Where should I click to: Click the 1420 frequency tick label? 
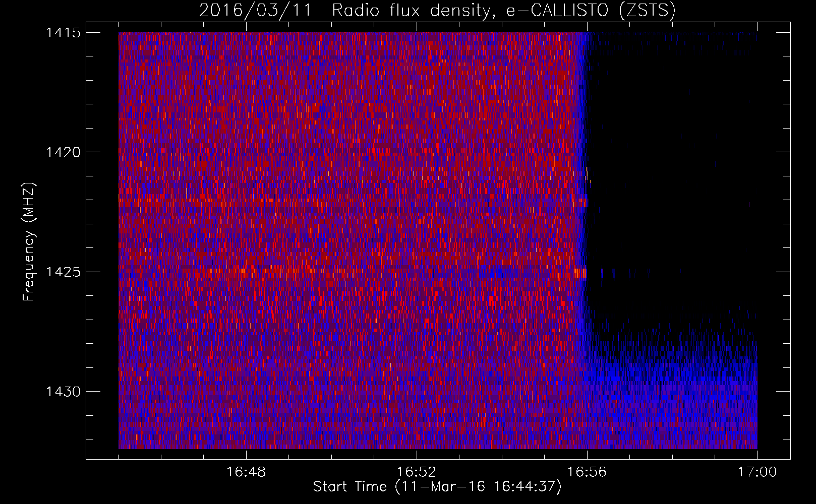[x=64, y=152]
